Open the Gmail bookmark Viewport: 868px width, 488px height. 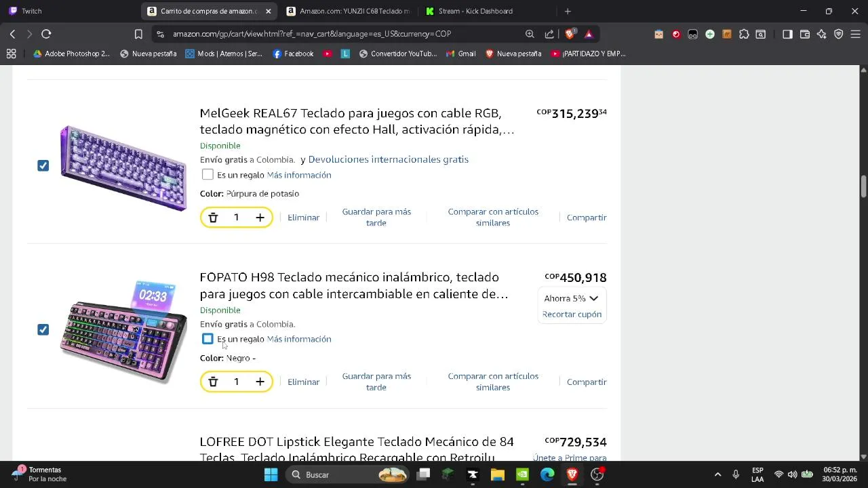pos(460,54)
